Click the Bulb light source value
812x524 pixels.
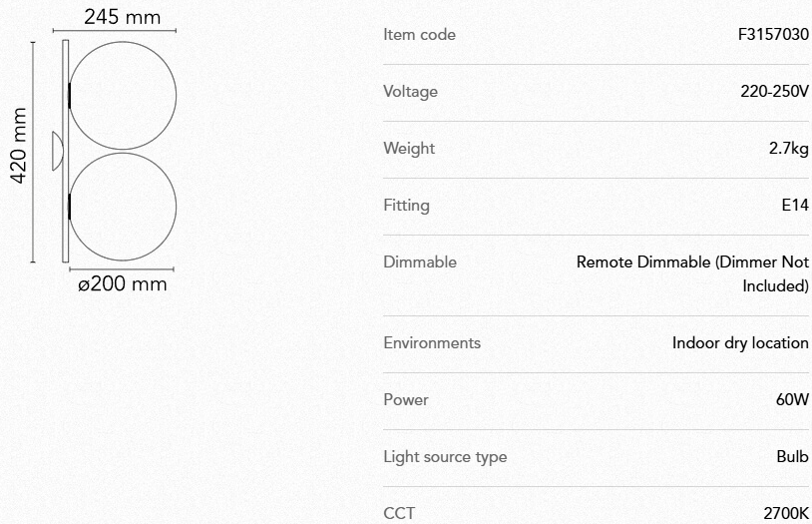tap(792, 457)
